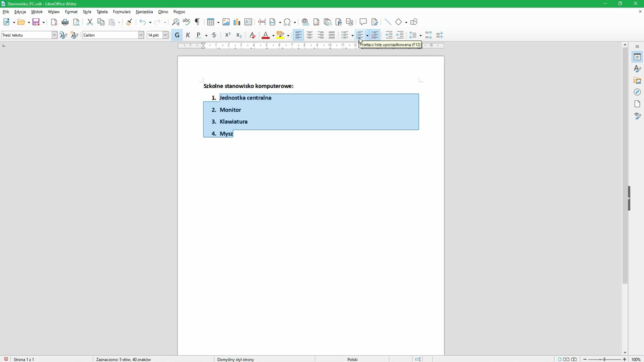This screenshot has height=362, width=644.
Task: Click 'Domyślny styl strony' in the status bar
Action: coord(235,359)
